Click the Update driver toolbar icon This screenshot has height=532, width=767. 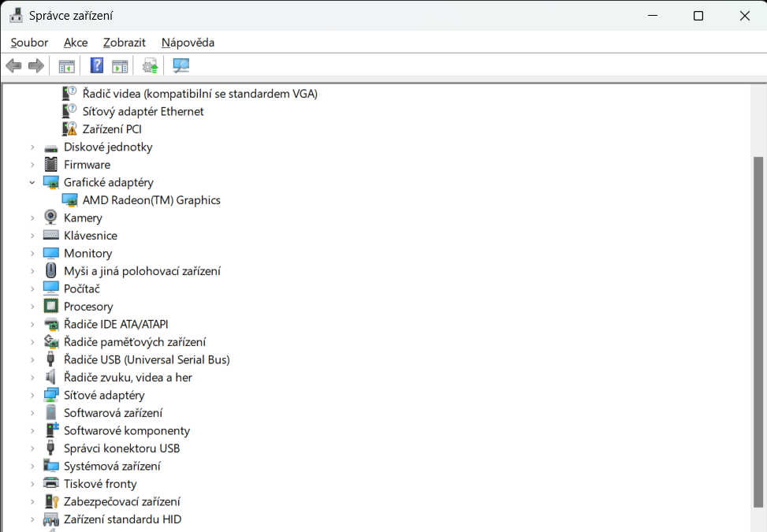click(151, 65)
